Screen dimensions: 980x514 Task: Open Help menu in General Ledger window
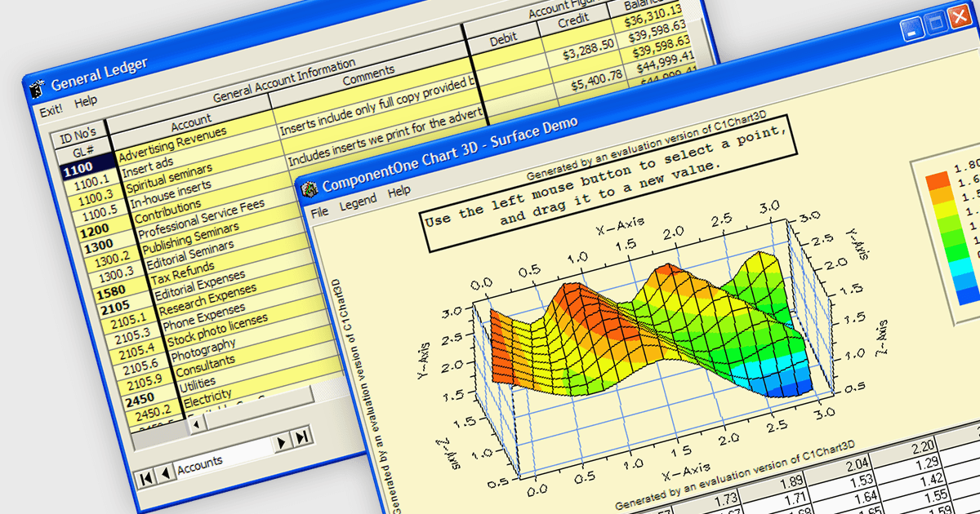tap(85, 102)
